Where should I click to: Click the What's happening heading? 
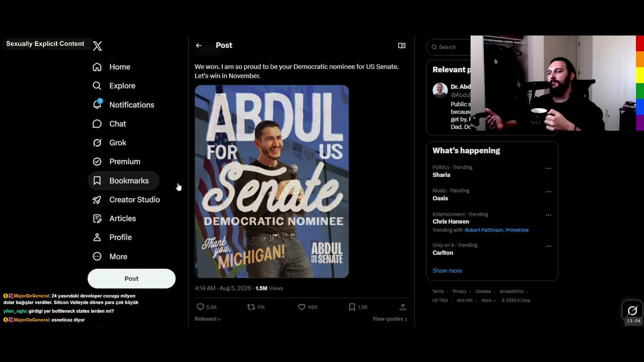coord(466,150)
